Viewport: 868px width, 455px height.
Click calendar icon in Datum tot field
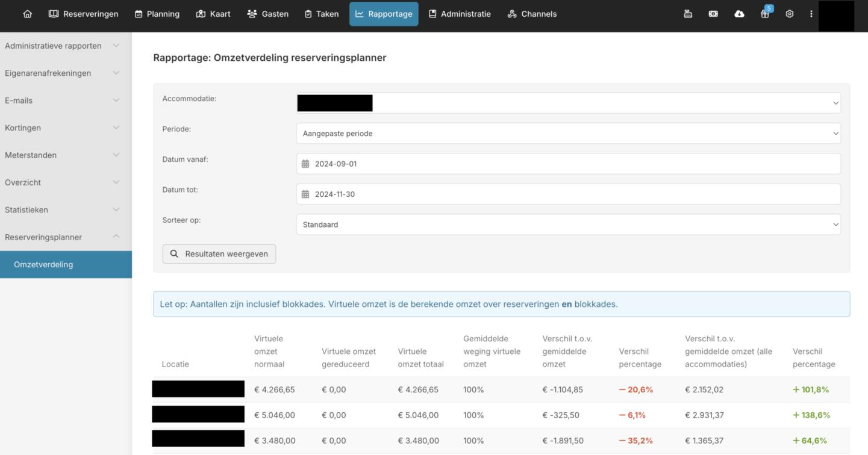pyautogui.click(x=305, y=194)
